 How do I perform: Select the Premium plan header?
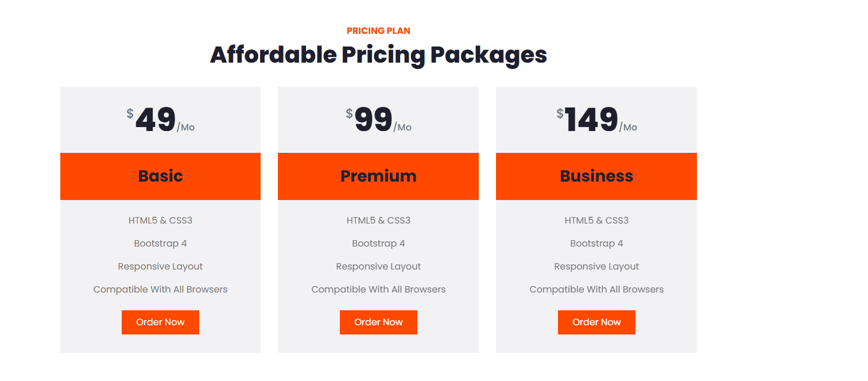tap(378, 176)
